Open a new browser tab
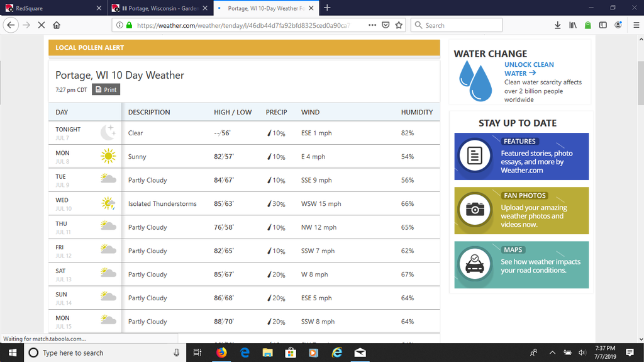 (x=327, y=8)
